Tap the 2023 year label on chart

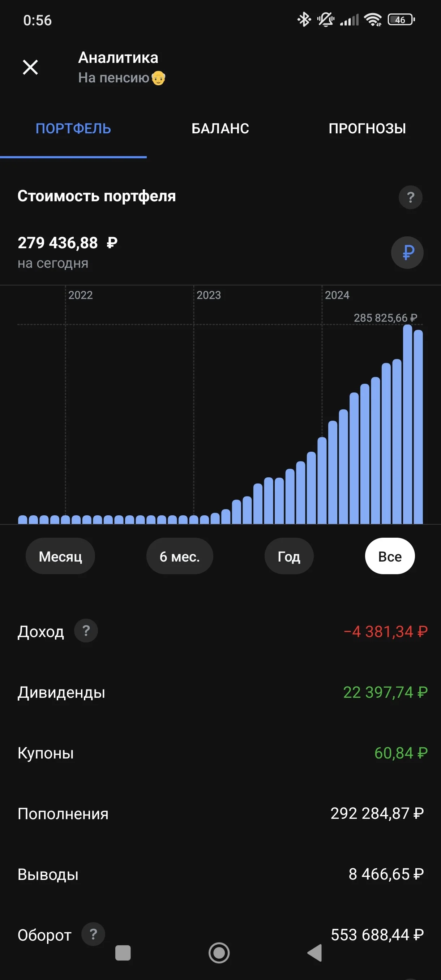209,295
